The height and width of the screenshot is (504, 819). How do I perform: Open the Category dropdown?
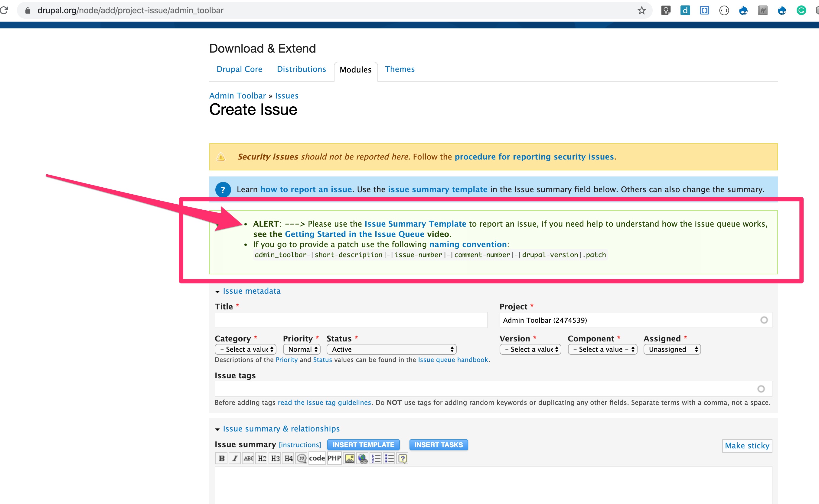pyautogui.click(x=246, y=349)
